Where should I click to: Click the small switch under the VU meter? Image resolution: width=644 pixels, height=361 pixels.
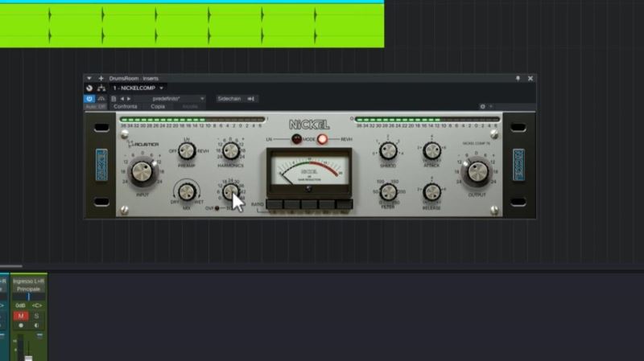(x=309, y=189)
